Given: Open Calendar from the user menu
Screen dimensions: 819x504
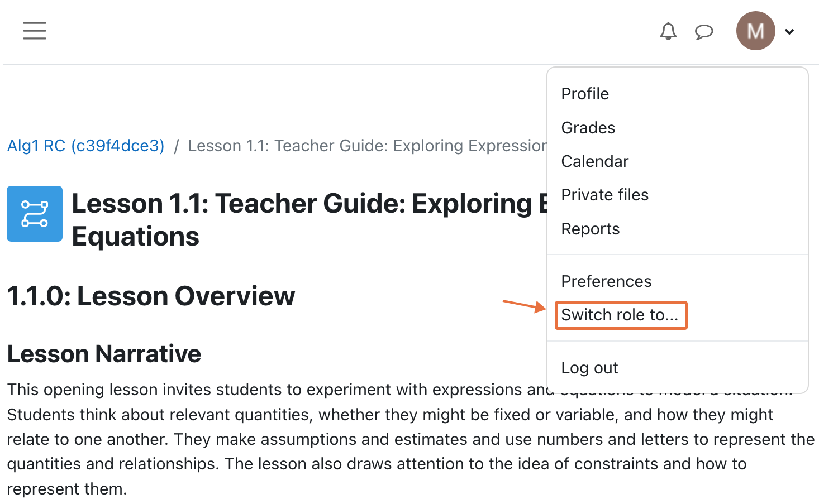Looking at the screenshot, I should pos(594,161).
